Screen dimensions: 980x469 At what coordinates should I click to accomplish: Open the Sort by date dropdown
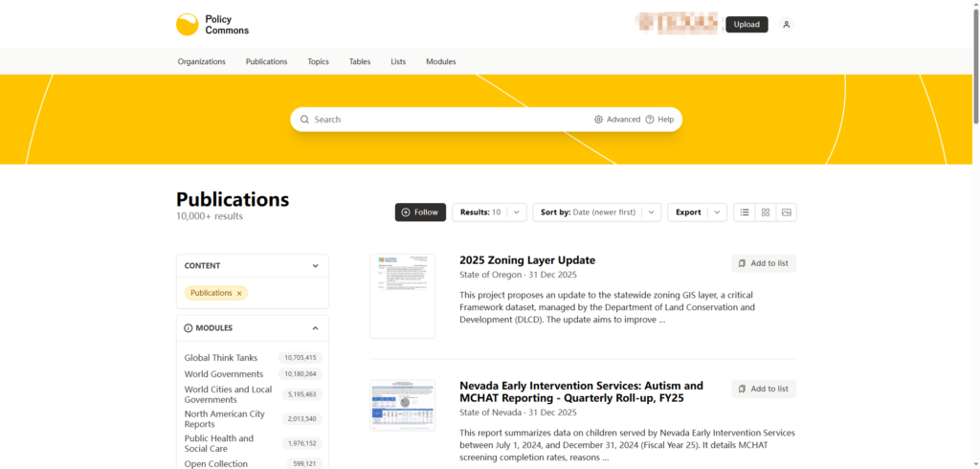point(651,212)
